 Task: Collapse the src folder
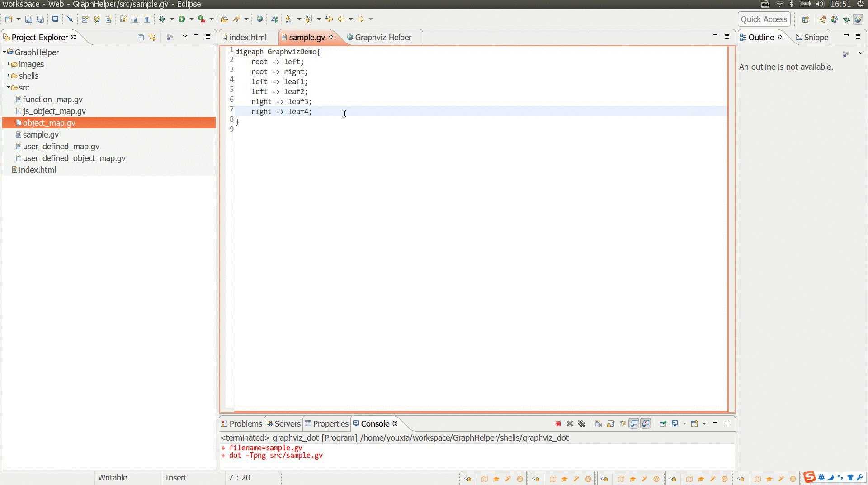point(9,87)
